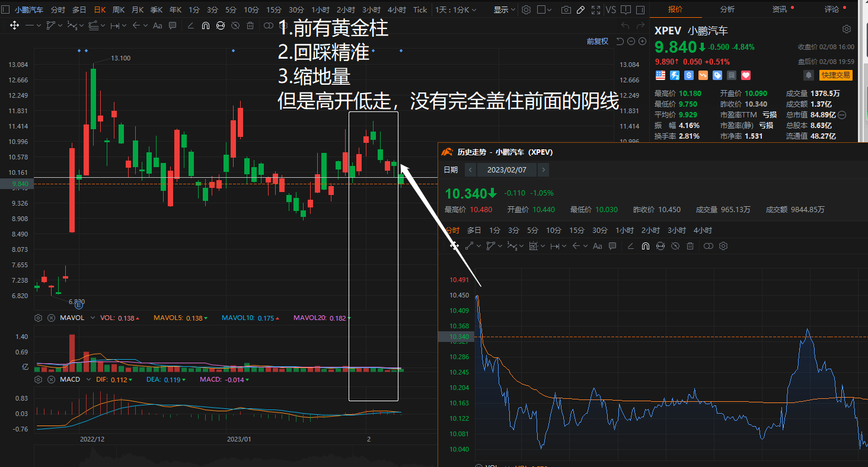The height and width of the screenshot is (467, 868).
Task: Enter fullscreen chart mode
Action: pyautogui.click(x=596, y=10)
